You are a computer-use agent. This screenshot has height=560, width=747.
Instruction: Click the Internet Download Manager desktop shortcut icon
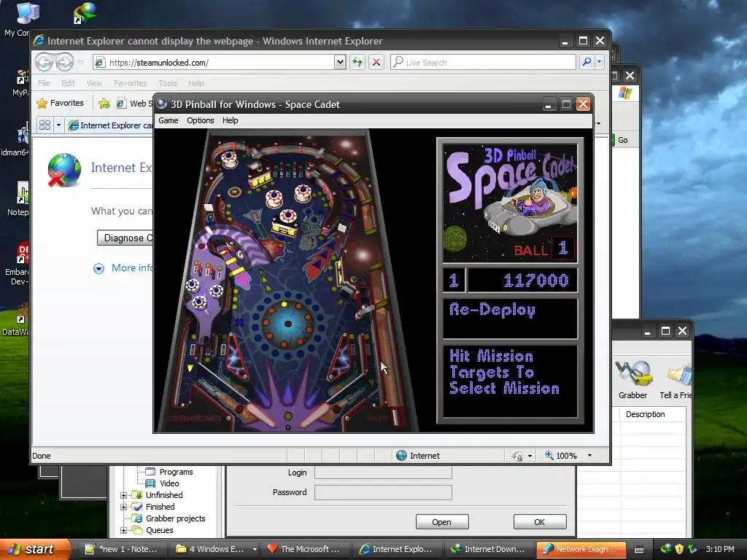85,13
